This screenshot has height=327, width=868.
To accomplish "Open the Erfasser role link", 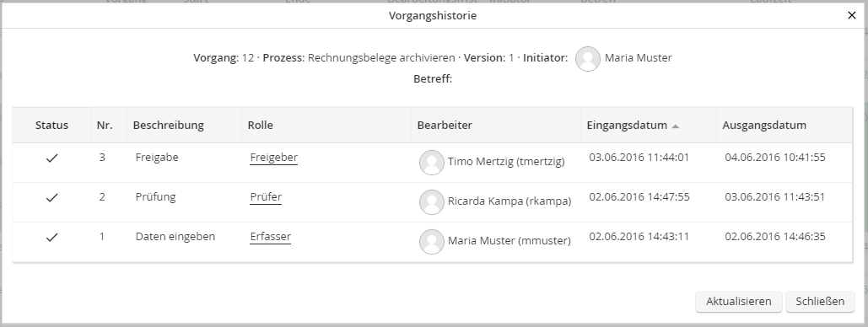I will 270,236.
